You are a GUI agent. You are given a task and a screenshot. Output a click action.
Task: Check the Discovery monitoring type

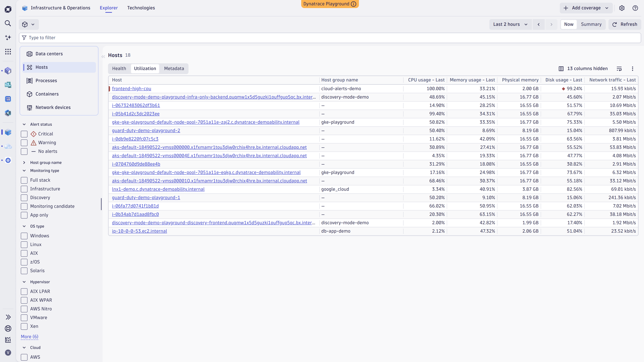point(24,198)
